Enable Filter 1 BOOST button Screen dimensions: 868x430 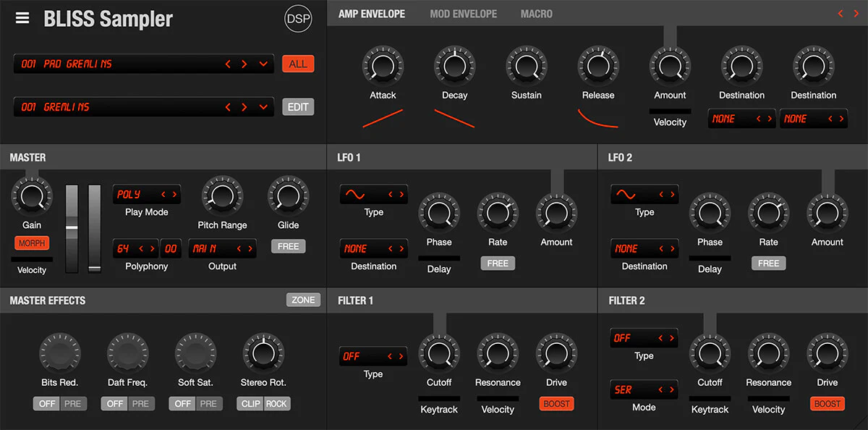click(x=556, y=404)
